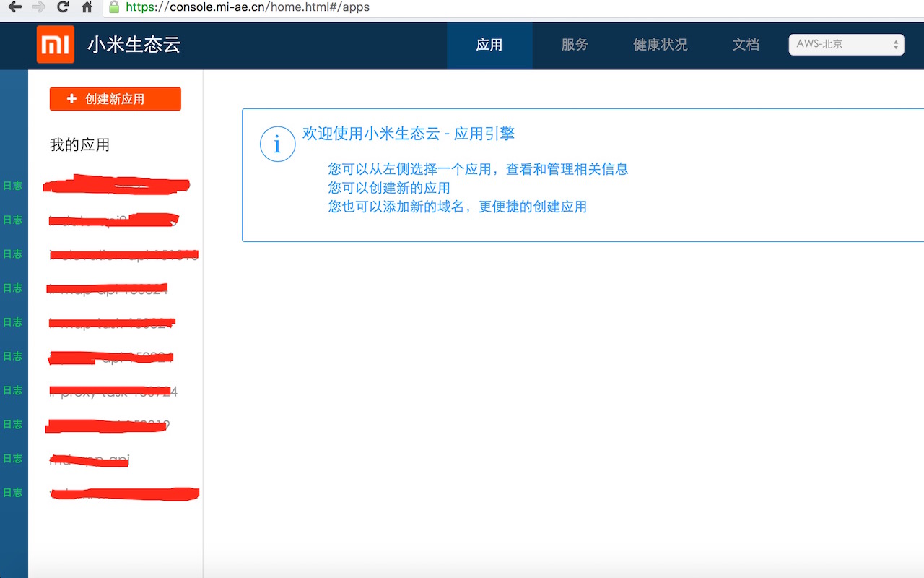
Task: Select the active 应用 tab
Action: point(489,44)
